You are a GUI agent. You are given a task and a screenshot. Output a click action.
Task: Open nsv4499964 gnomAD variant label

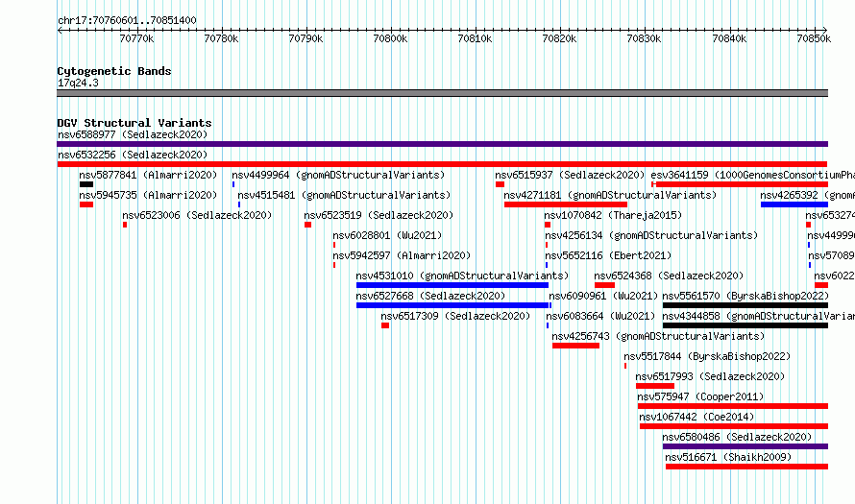[x=338, y=175]
